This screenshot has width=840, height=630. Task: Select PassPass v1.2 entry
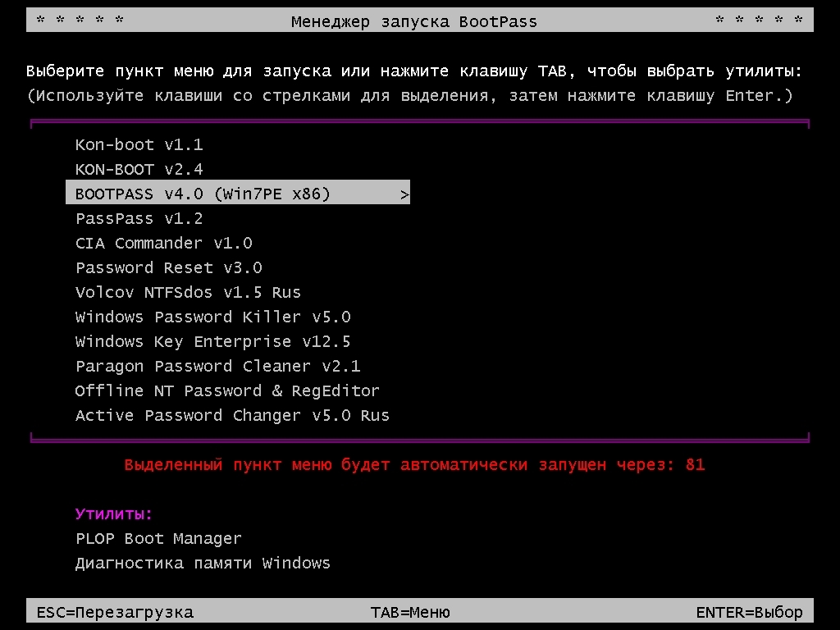(x=139, y=219)
